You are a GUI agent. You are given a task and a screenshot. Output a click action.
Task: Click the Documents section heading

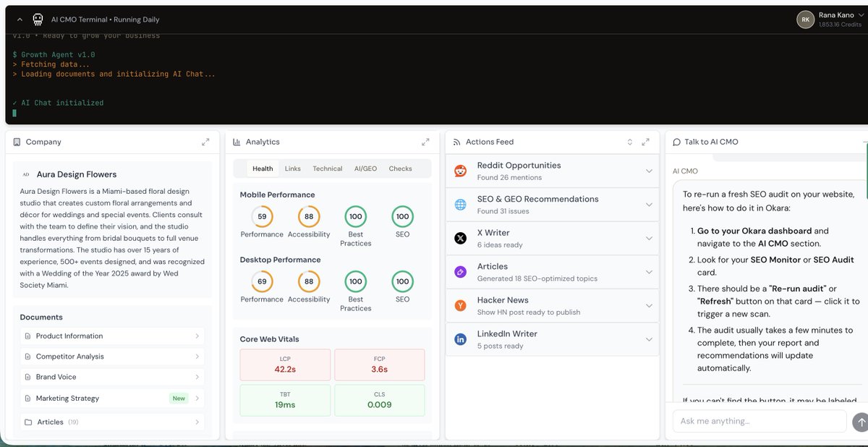click(x=41, y=317)
